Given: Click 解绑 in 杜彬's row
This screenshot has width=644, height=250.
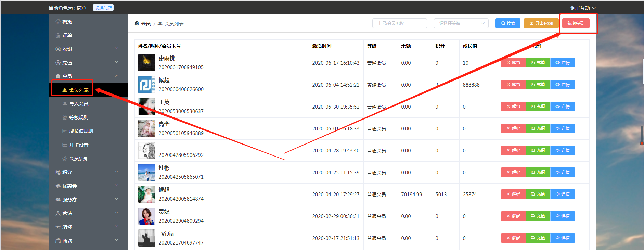Looking at the screenshot, I should pyautogui.click(x=513, y=172).
